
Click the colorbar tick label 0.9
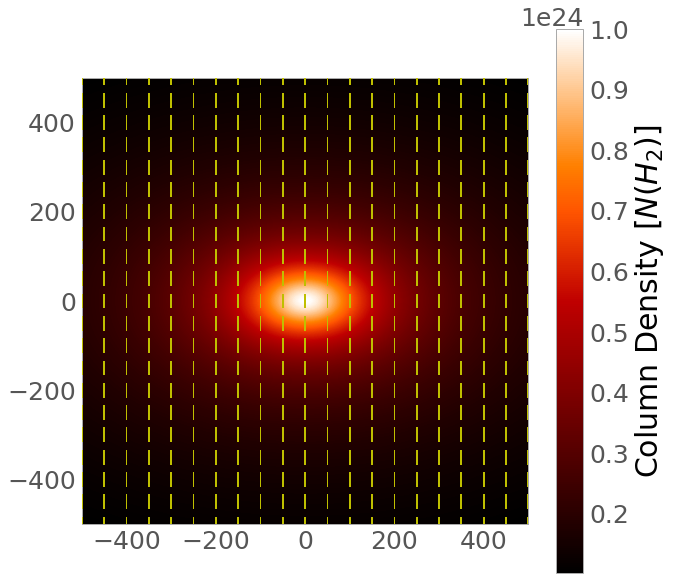tap(609, 91)
